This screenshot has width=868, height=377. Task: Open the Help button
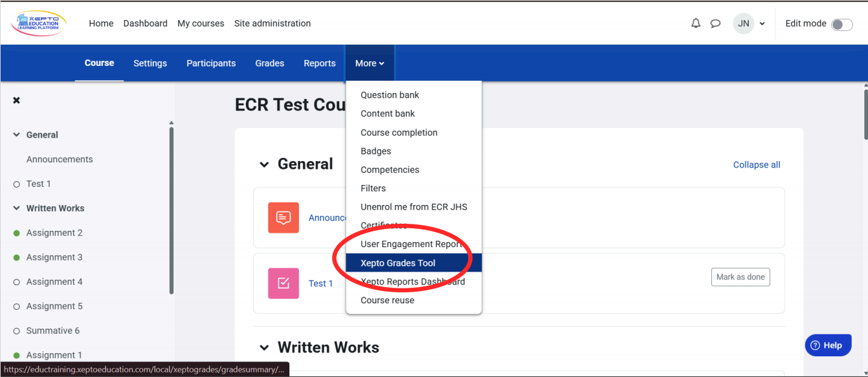(x=828, y=345)
